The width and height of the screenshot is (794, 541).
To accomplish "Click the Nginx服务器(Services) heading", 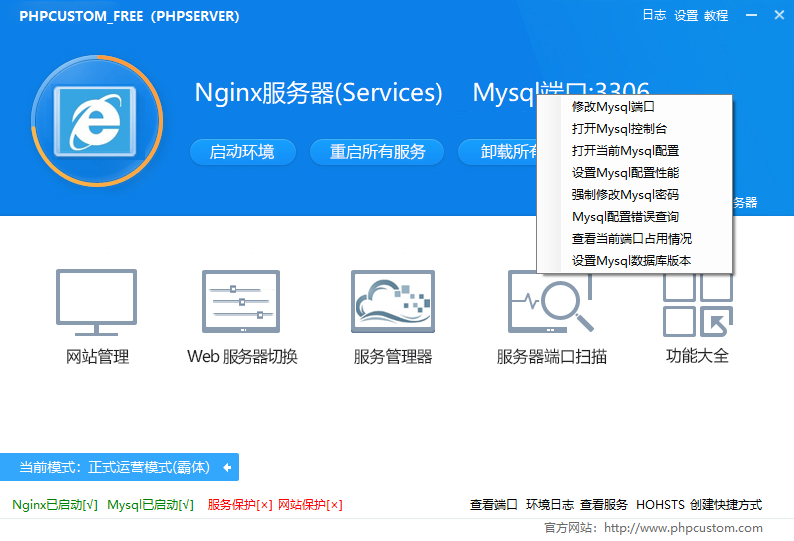I will click(319, 93).
